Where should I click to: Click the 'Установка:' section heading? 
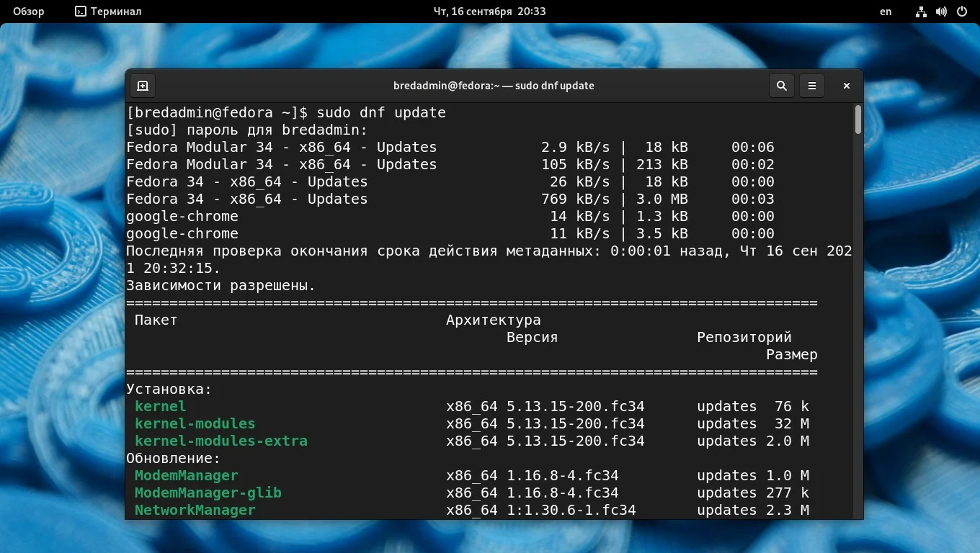tap(169, 389)
